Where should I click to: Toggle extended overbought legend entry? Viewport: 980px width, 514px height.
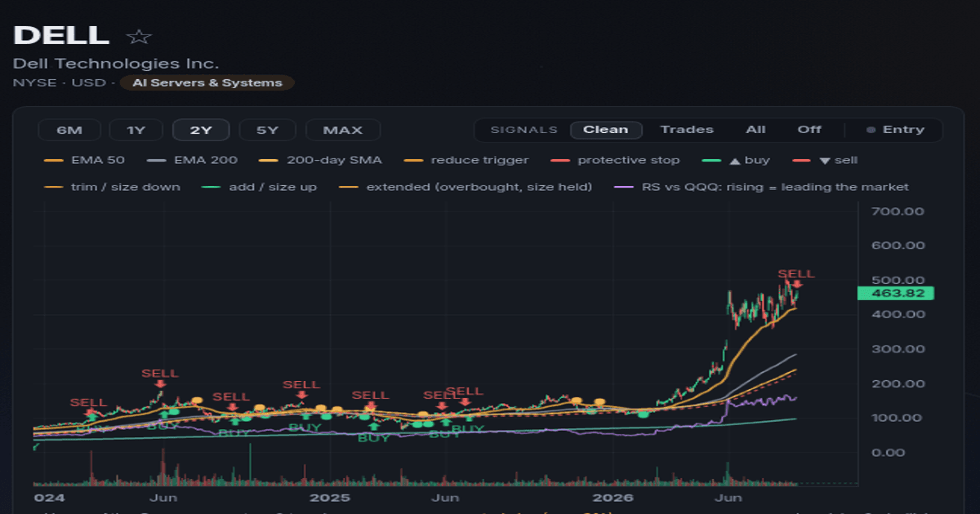click(465, 187)
